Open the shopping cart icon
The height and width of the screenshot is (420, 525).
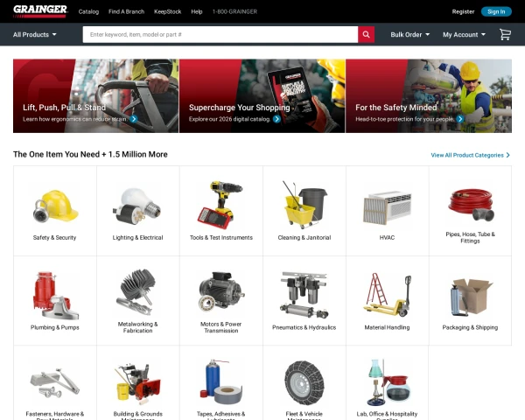tap(505, 34)
